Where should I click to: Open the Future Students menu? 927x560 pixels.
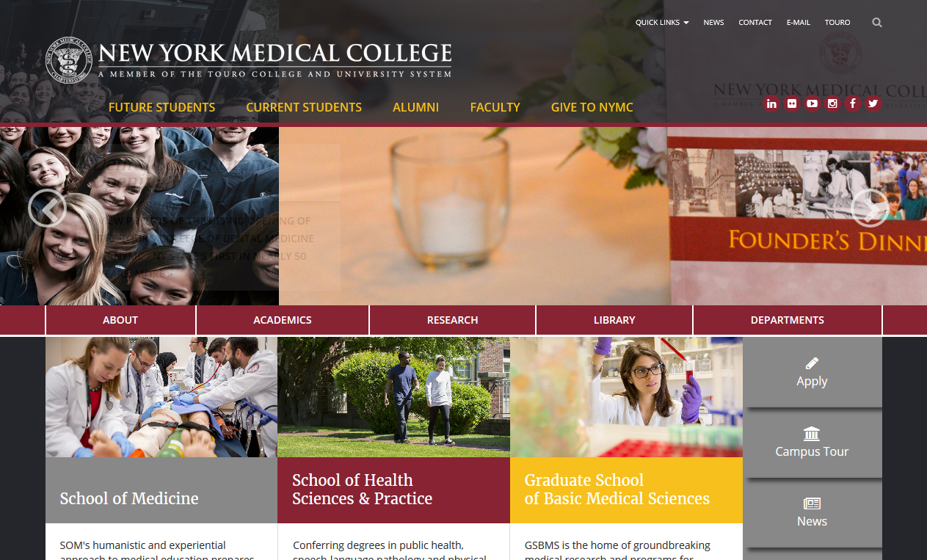pos(161,107)
